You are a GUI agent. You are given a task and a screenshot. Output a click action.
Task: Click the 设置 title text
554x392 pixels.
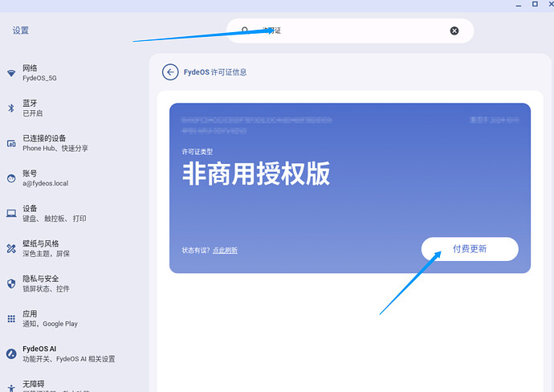[x=21, y=31]
